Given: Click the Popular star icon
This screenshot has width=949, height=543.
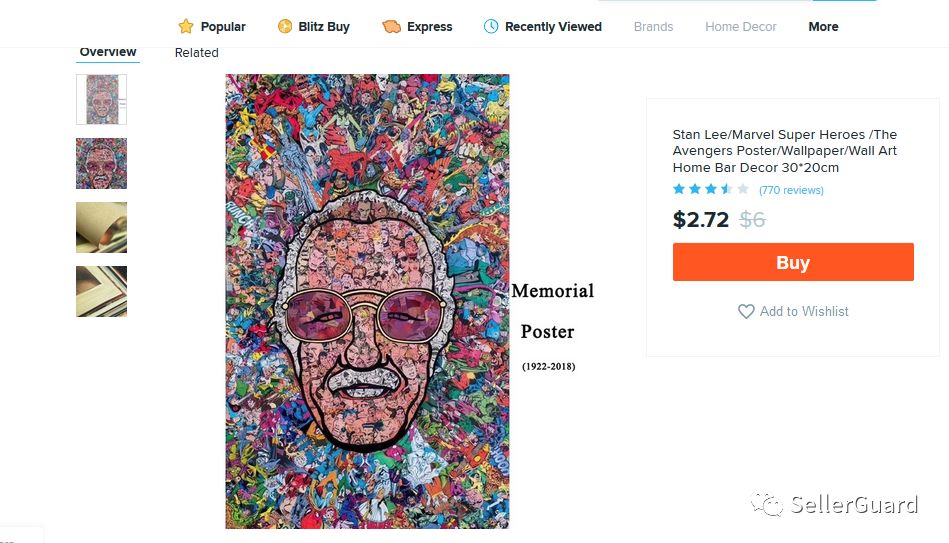Looking at the screenshot, I should pos(185,27).
